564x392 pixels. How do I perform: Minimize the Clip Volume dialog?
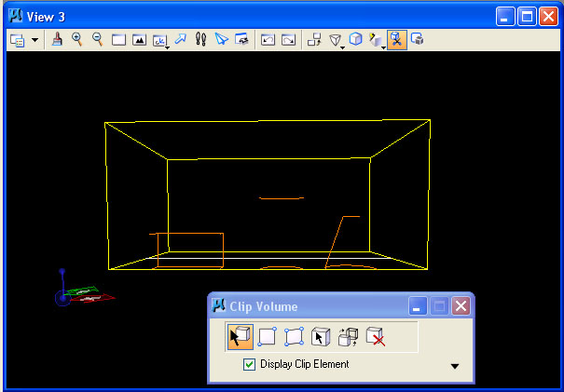[x=418, y=306]
